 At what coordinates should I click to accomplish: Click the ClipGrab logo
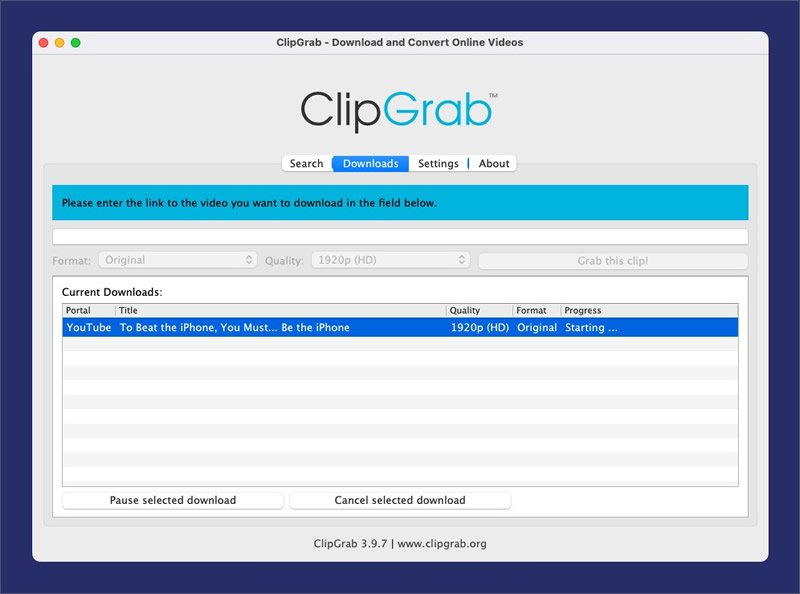pos(397,110)
